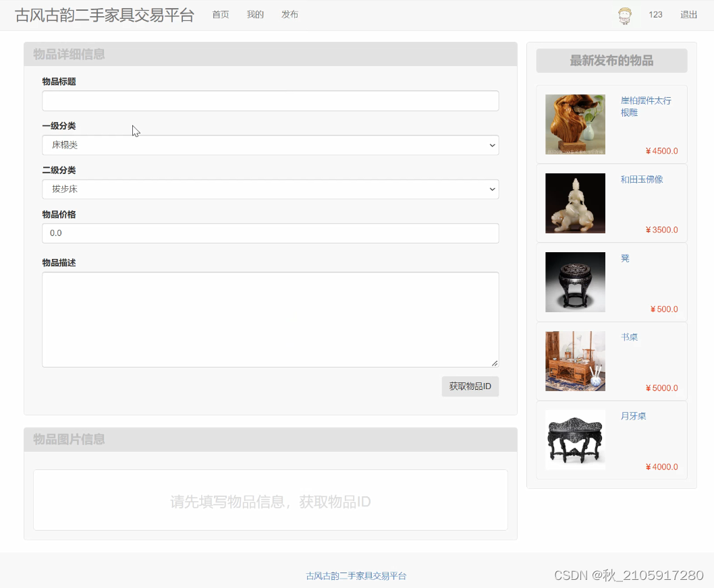Open the 我的 navigation item
This screenshot has height=588, width=714.
click(x=255, y=15)
